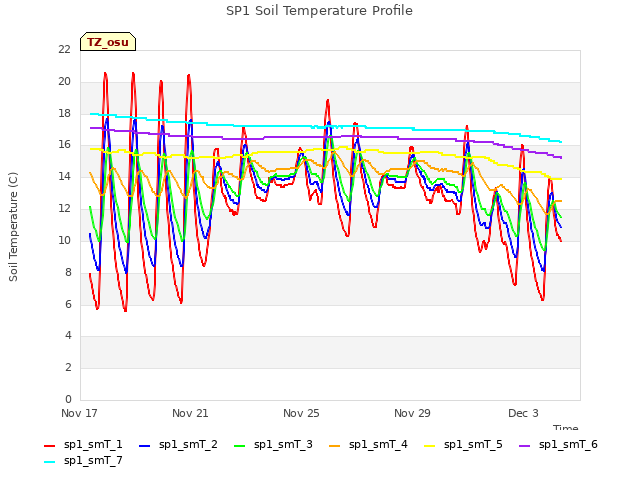Image resolution: width=640 pixels, height=480 pixels.
Task: Click green sp1_smT_3 legend color marker
Action: [240, 446]
